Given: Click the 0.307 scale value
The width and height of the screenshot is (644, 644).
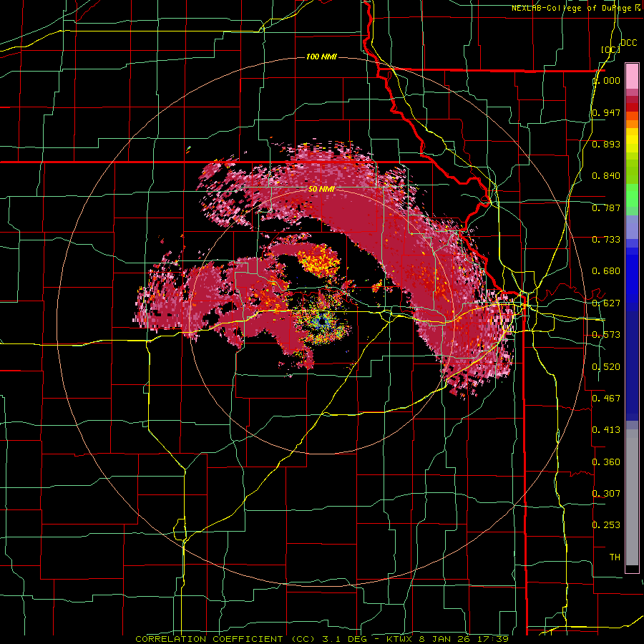Looking at the screenshot, I should click(606, 493).
